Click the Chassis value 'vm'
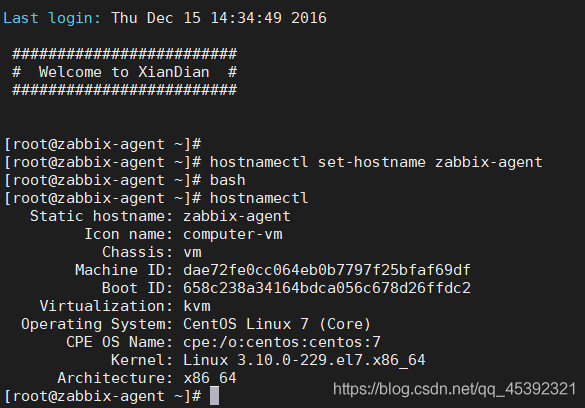The image size is (585, 408). (193, 252)
